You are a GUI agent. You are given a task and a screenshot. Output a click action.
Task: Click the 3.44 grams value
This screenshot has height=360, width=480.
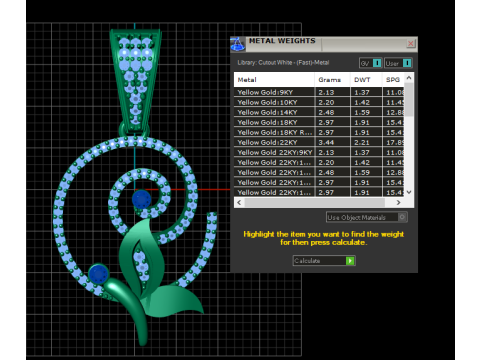(326, 142)
